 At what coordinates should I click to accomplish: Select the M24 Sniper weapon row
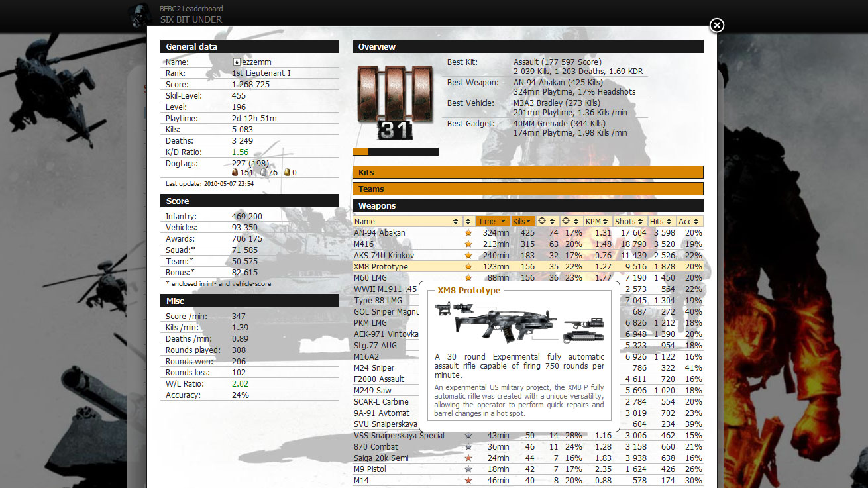[x=386, y=368]
